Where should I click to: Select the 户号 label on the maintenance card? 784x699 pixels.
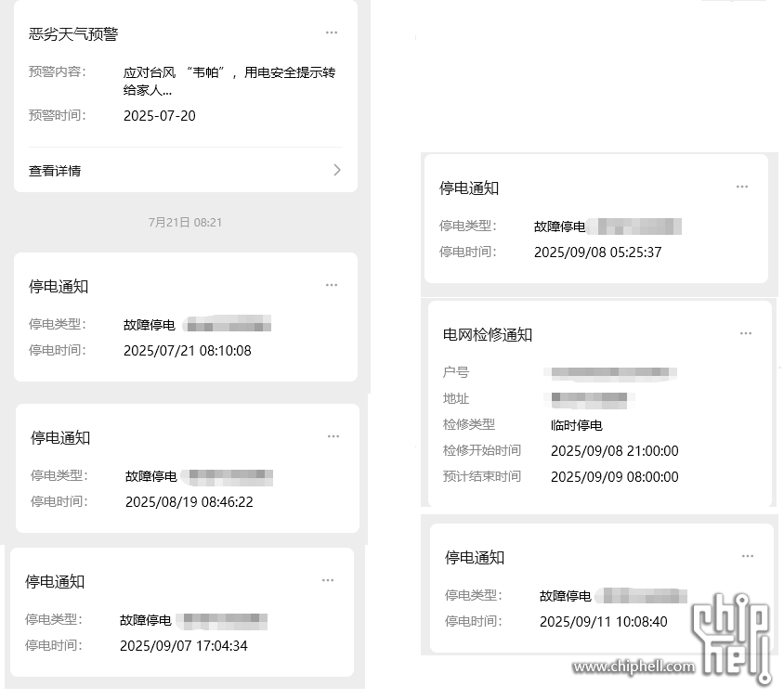[456, 372]
